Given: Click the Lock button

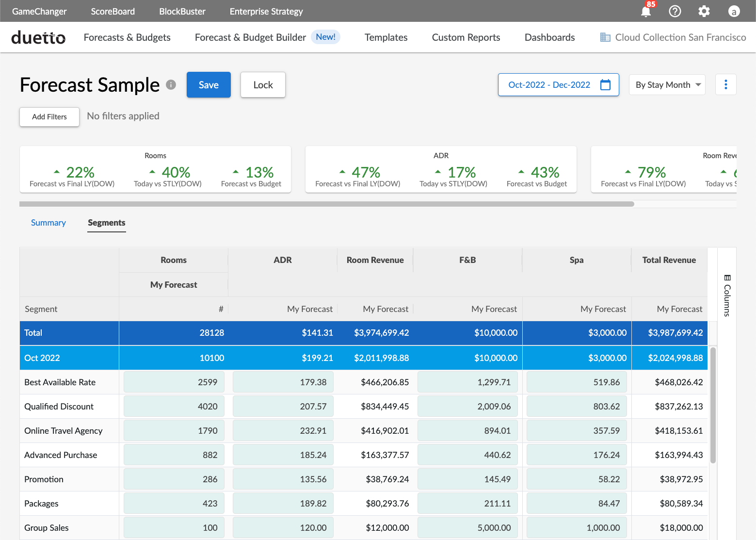Looking at the screenshot, I should (x=263, y=85).
